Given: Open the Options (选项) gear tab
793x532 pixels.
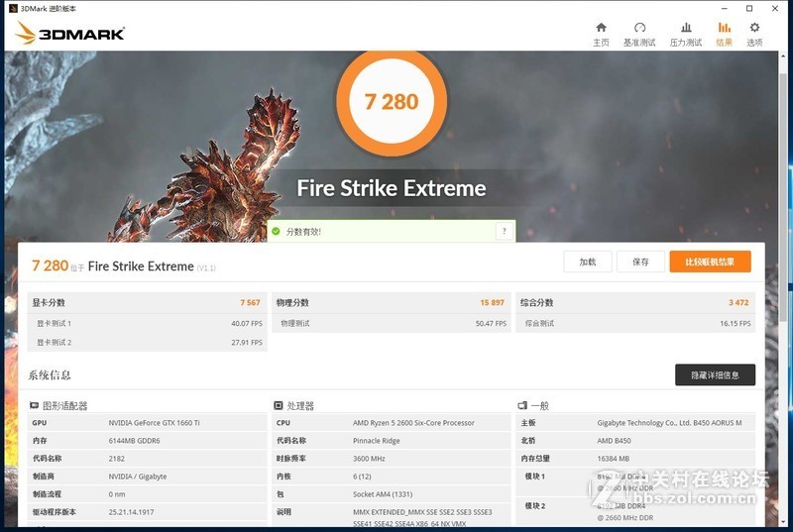Looking at the screenshot, I should [754, 34].
